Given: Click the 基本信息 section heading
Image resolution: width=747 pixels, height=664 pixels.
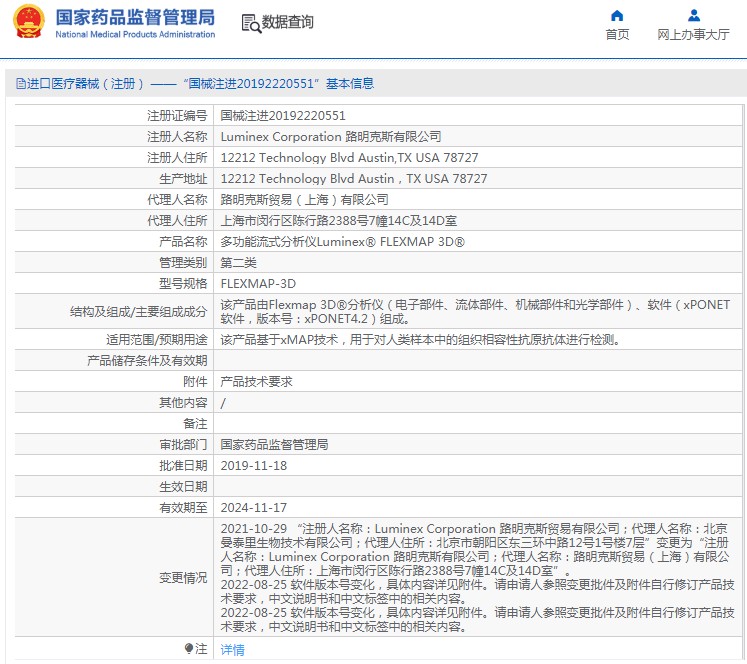Looking at the screenshot, I should (x=350, y=84).
